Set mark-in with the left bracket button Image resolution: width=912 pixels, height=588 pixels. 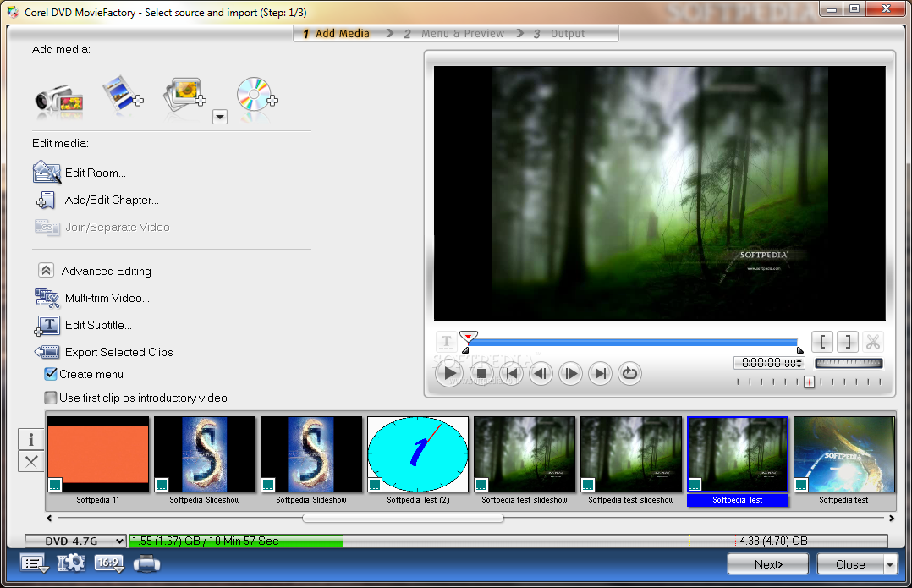pyautogui.click(x=822, y=342)
